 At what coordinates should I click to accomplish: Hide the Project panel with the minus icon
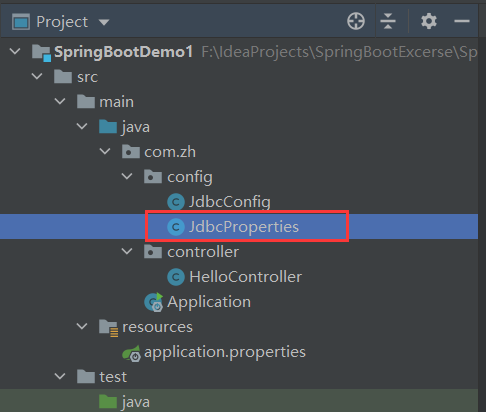click(x=462, y=21)
